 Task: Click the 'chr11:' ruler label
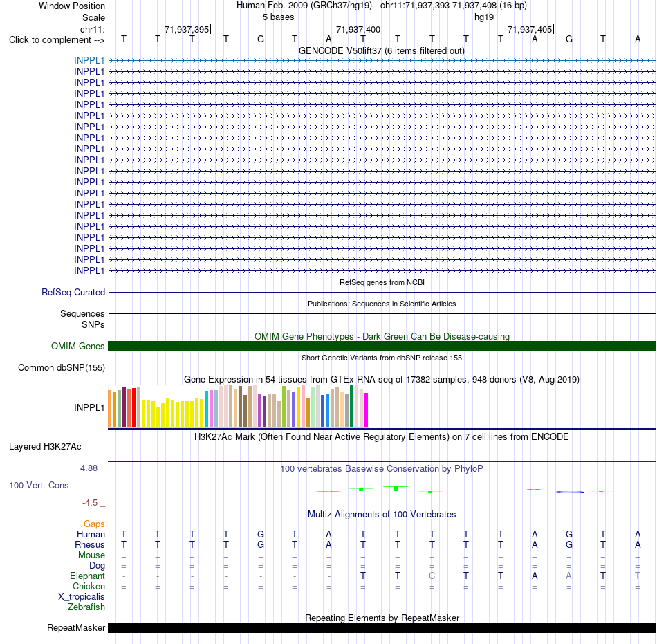point(93,29)
